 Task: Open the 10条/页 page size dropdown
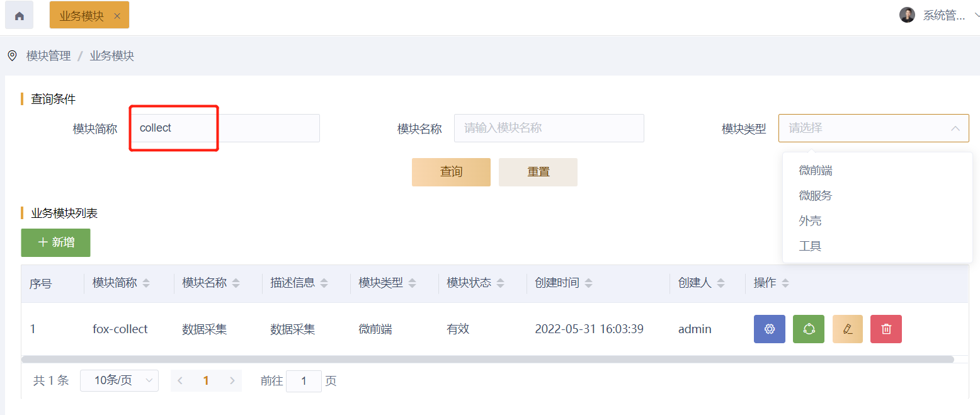119,380
